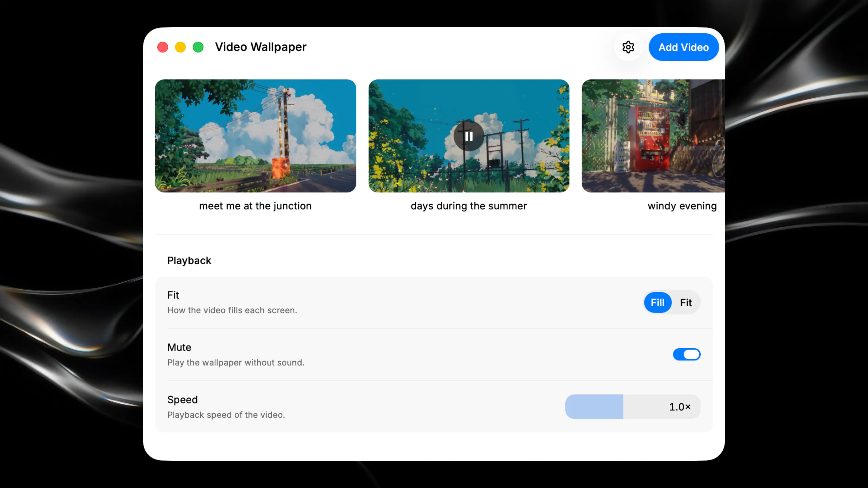The width and height of the screenshot is (868, 488).
Task: Click "Play the wallpaper without sound." text
Action: (236, 362)
